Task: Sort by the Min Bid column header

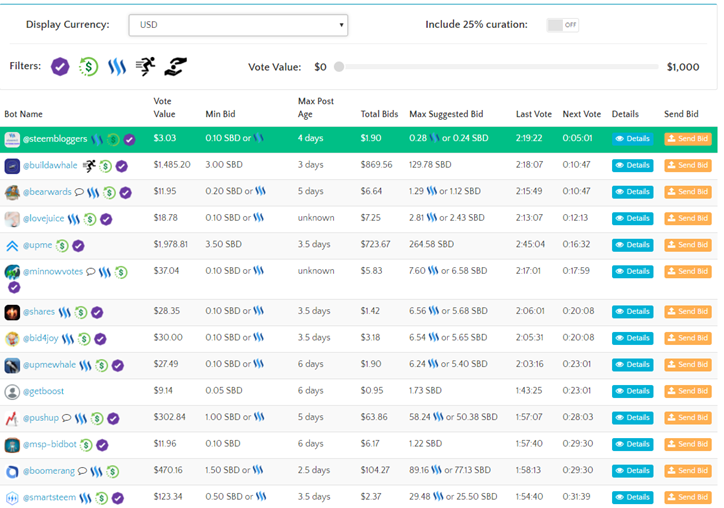Action: click(220, 114)
